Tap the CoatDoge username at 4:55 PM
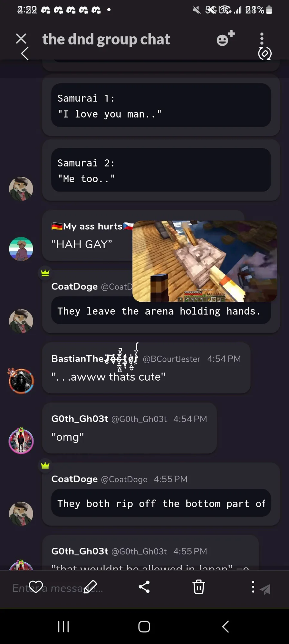Image resolution: width=289 pixels, height=644 pixels. 74,479
